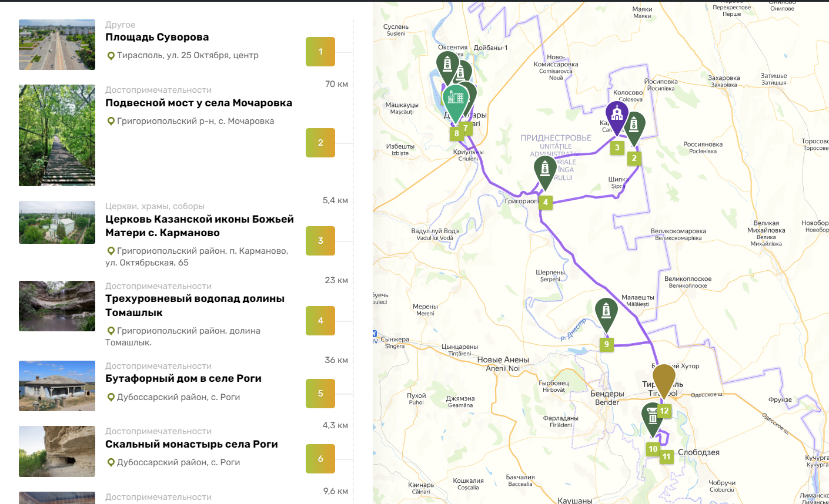This screenshot has height=504, width=829.
Task: Click map marker number 8
Action: [x=457, y=133]
